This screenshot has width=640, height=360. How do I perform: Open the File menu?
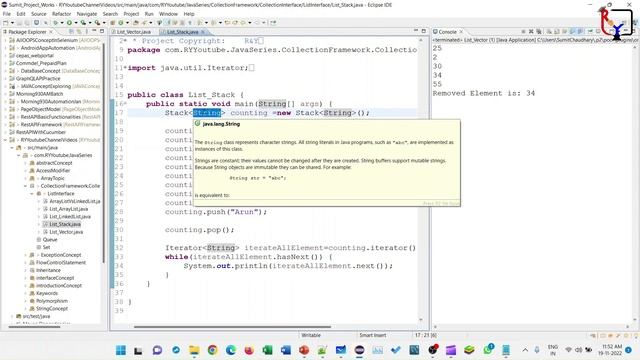7,14
